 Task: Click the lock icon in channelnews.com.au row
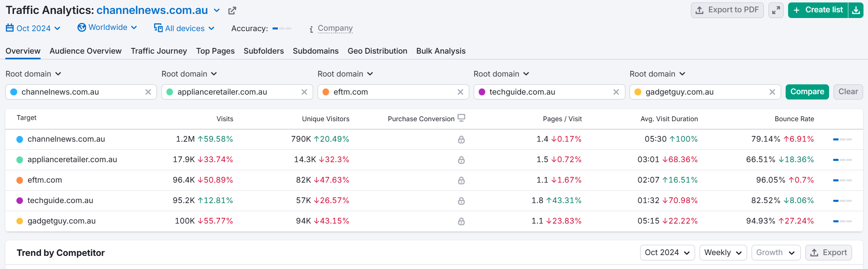461,140
